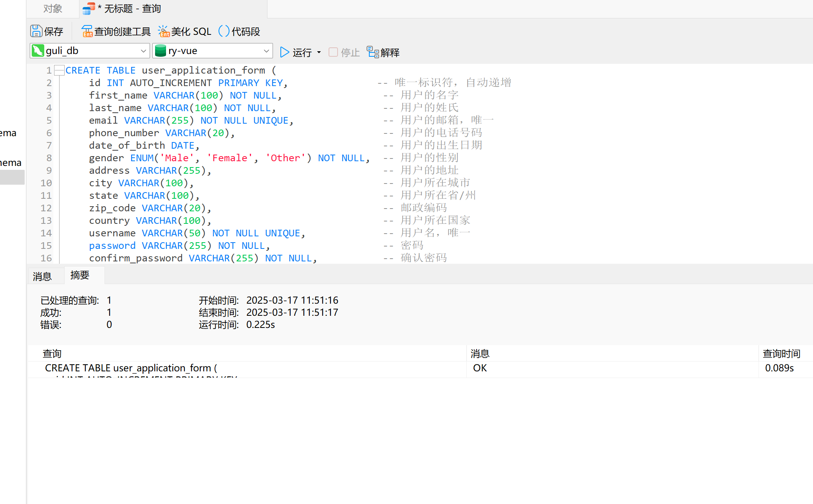Image resolution: width=813 pixels, height=504 pixels.
Task: Click the query tab's document icon
Action: tap(89, 8)
